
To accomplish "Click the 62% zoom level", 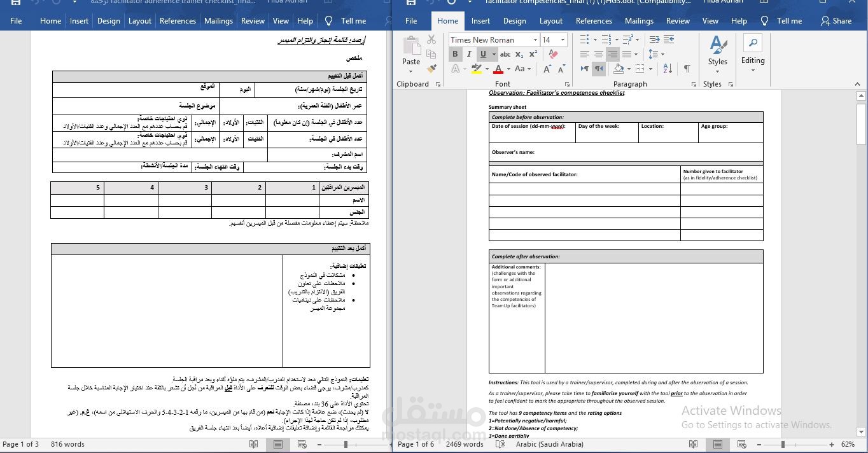I will [848, 444].
